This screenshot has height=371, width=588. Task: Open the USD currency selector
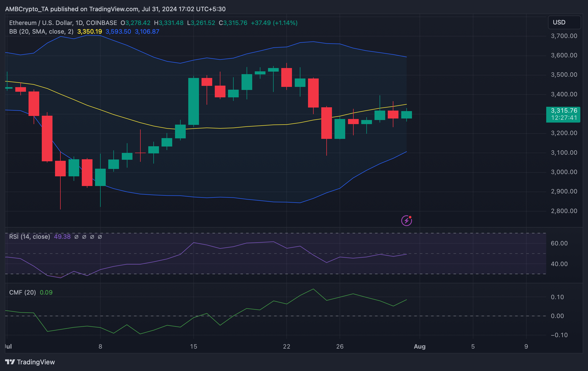pyautogui.click(x=564, y=22)
